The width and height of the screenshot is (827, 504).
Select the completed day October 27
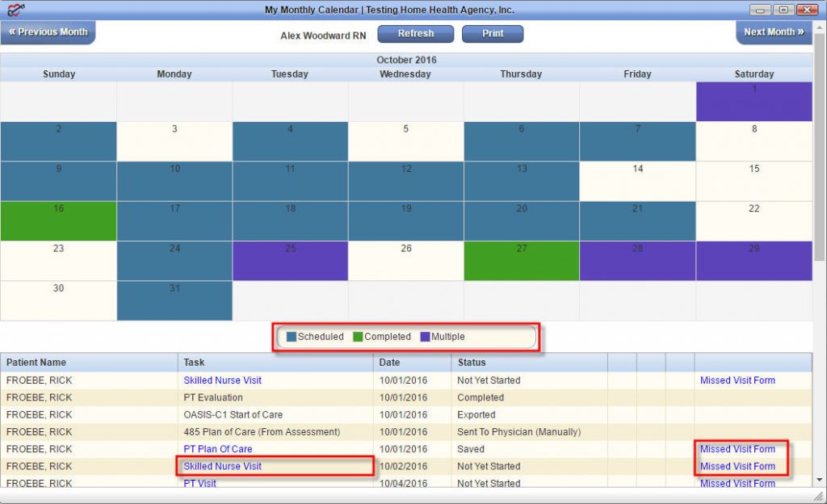coord(522,261)
